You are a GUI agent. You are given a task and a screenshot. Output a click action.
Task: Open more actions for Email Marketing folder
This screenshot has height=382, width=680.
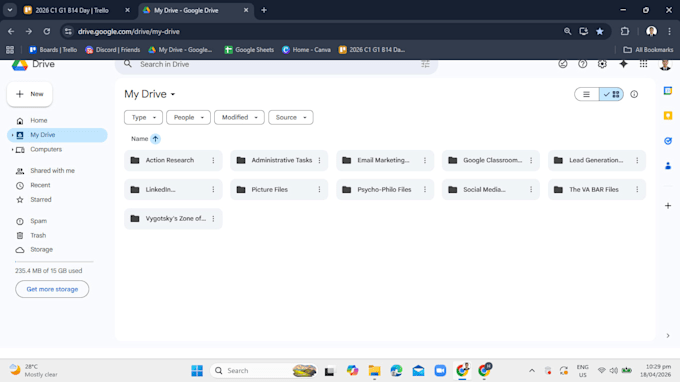pos(425,160)
